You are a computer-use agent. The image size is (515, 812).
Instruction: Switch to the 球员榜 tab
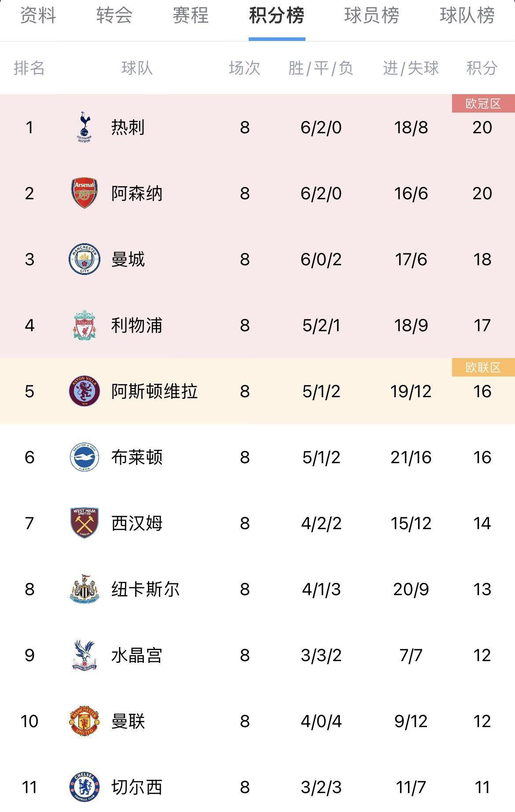click(x=372, y=15)
